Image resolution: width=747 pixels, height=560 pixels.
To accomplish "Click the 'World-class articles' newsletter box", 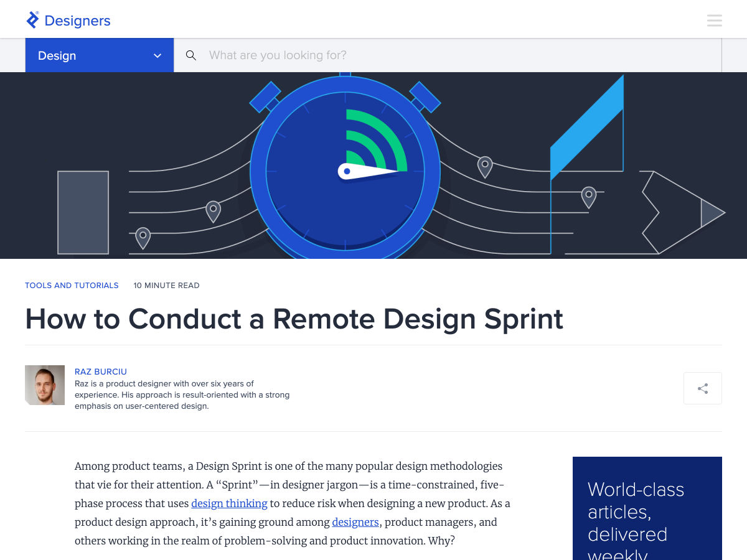I will [647, 508].
